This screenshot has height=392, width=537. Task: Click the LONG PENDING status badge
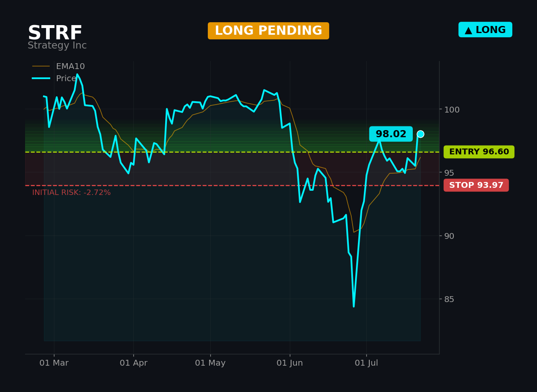[x=268, y=31]
